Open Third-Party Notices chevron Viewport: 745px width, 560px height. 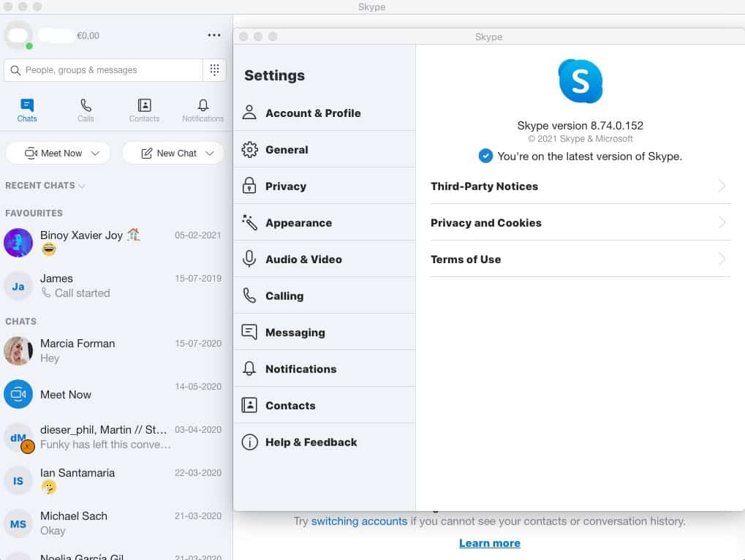point(722,186)
